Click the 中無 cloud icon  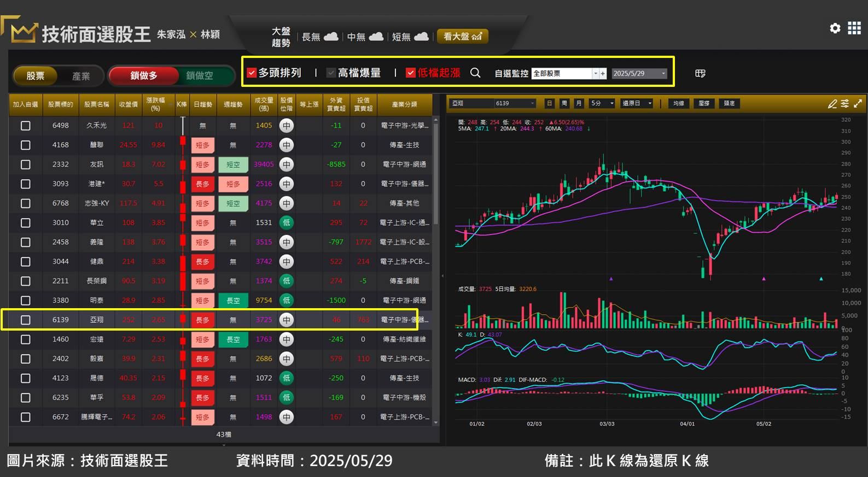pyautogui.click(x=376, y=37)
